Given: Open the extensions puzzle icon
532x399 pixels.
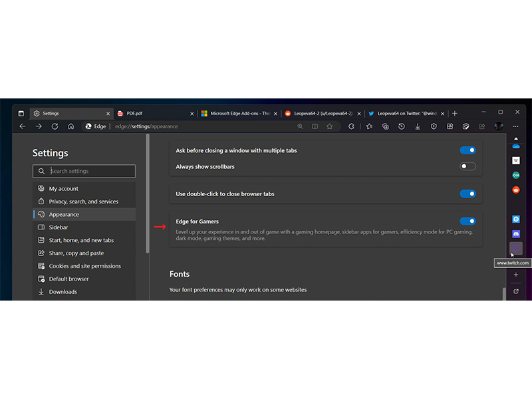Looking at the screenshot, I should tap(351, 126).
